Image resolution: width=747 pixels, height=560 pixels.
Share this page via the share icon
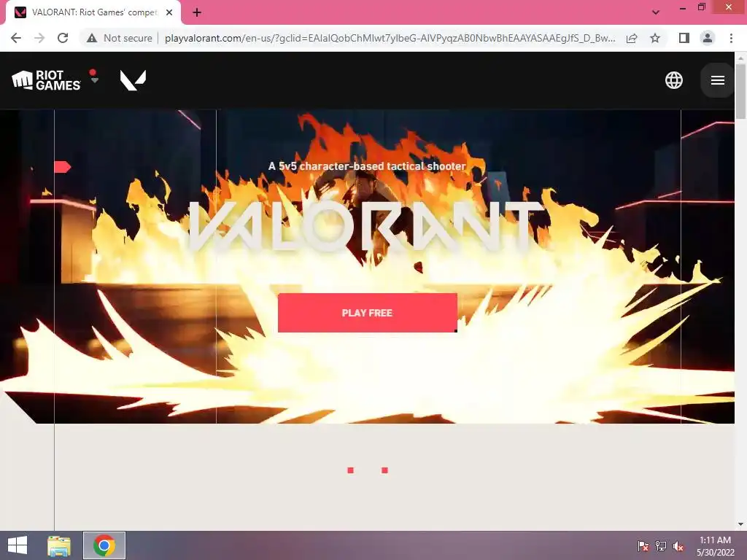(x=632, y=38)
